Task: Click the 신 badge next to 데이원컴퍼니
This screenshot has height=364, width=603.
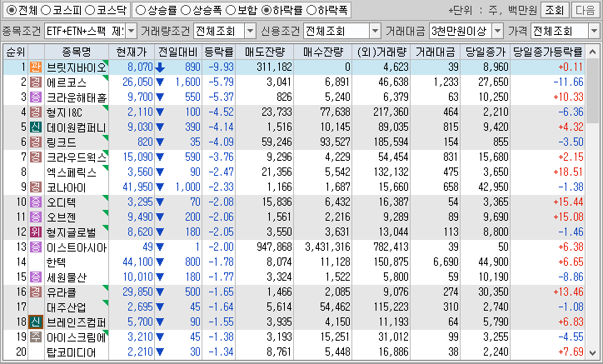Action: tap(36, 127)
